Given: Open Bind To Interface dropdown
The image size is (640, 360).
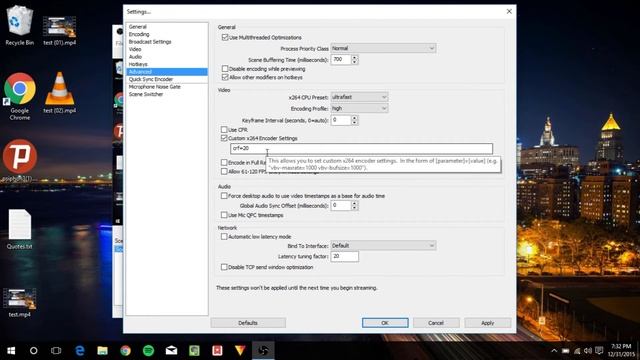Looking at the screenshot, I should [383, 246].
